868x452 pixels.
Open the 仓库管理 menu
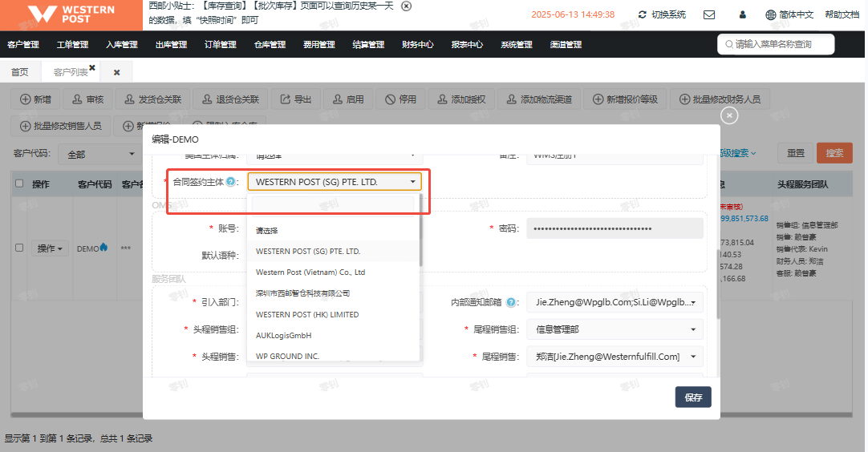pyautogui.click(x=270, y=44)
